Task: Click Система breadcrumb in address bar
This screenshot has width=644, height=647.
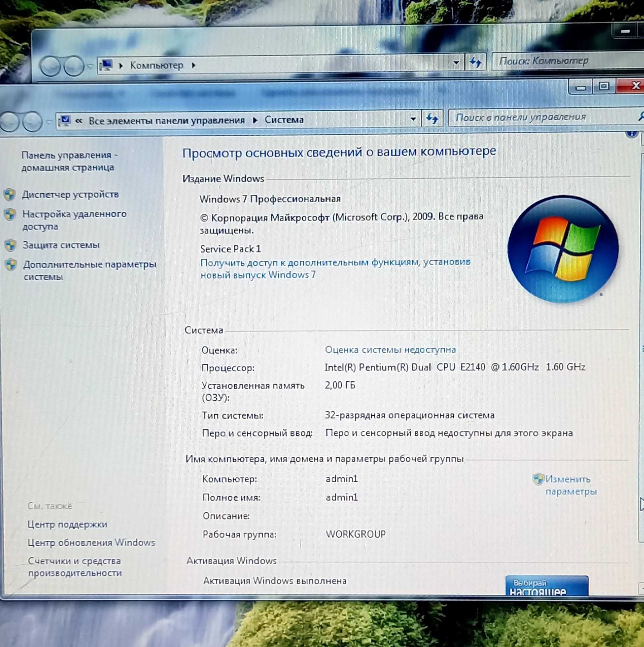Action: click(x=284, y=120)
